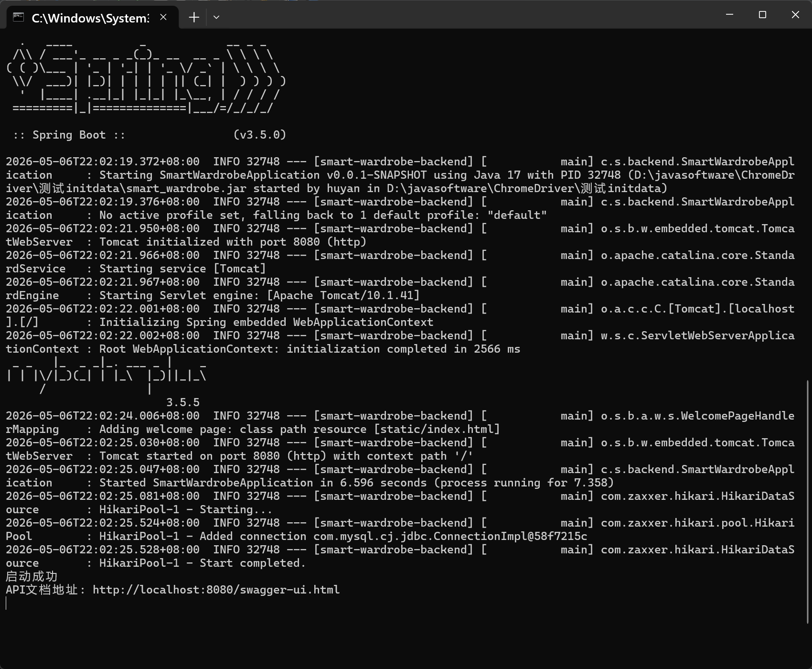
Task: Click 'HikariPool-1 - Added connection' log text
Action: [203, 536]
